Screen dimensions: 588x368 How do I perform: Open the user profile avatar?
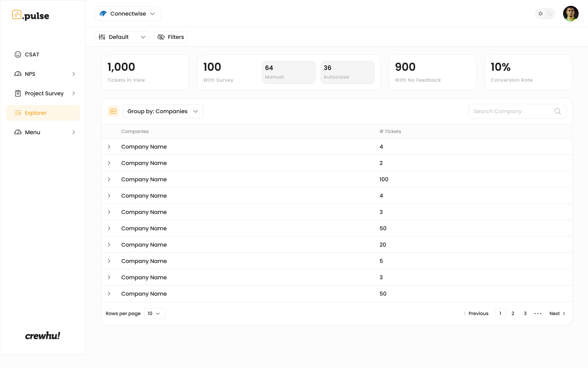(571, 14)
